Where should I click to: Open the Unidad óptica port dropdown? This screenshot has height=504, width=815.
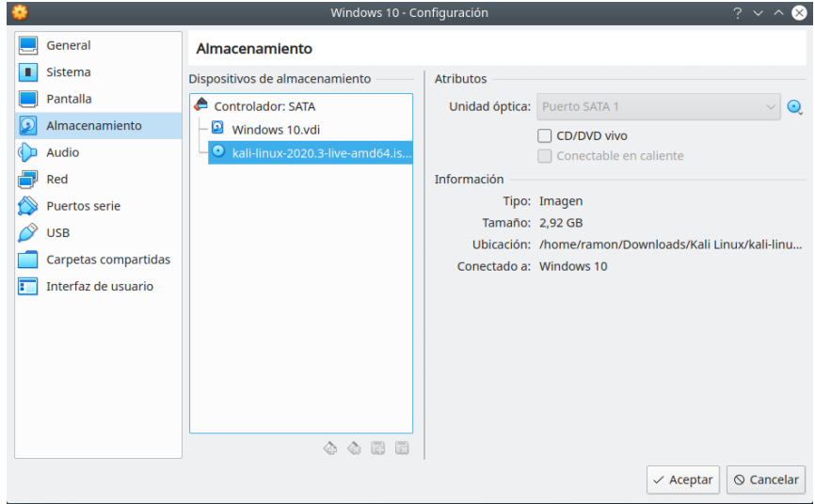click(659, 107)
